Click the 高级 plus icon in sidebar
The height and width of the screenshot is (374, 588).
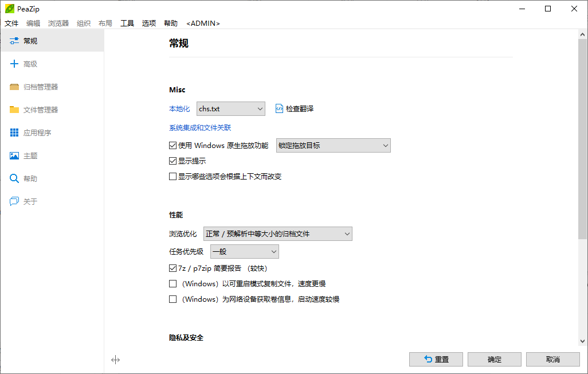tap(14, 64)
